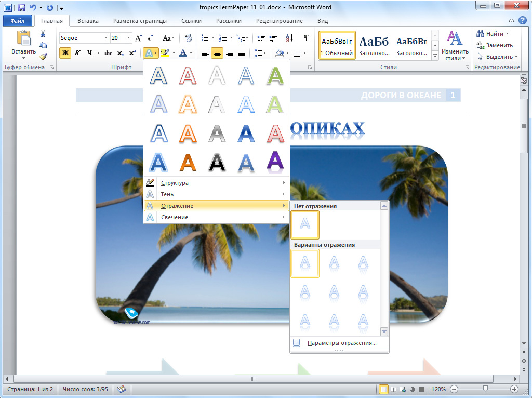
Task: Open the line spacing dropdown
Action: click(260, 53)
